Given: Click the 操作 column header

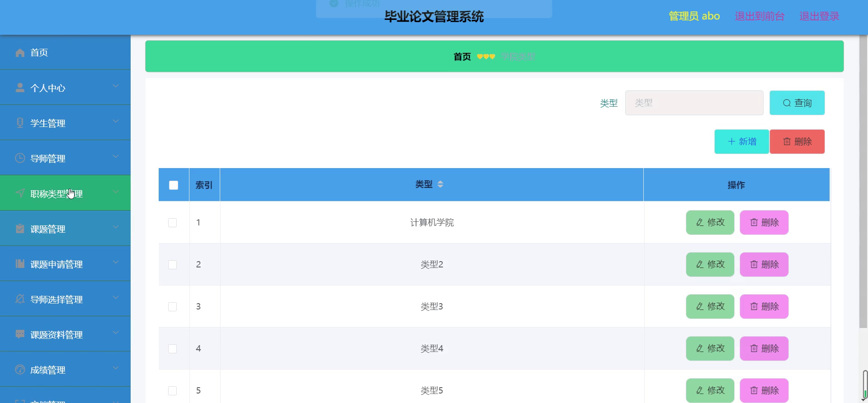Looking at the screenshot, I should coord(736,185).
